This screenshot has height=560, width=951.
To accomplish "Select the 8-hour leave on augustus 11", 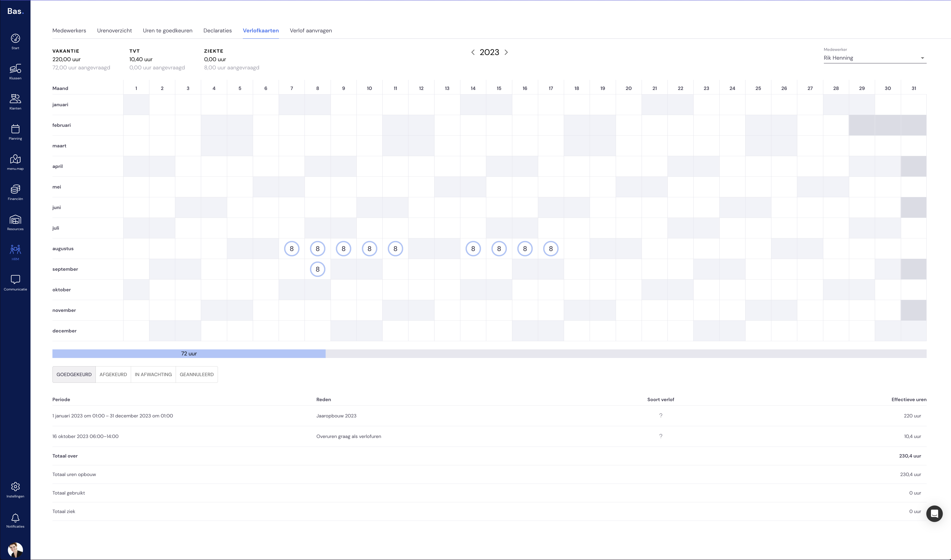I will click(395, 249).
